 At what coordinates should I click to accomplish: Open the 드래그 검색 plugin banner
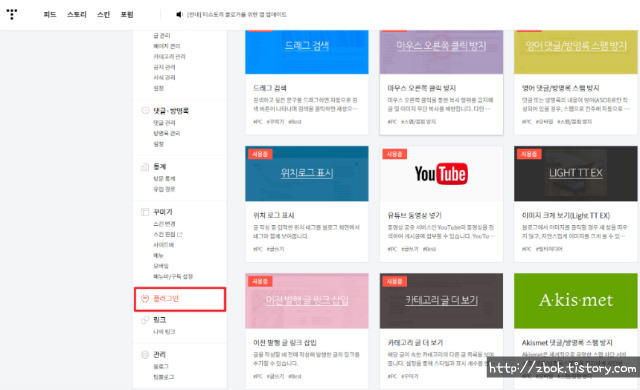point(307,52)
